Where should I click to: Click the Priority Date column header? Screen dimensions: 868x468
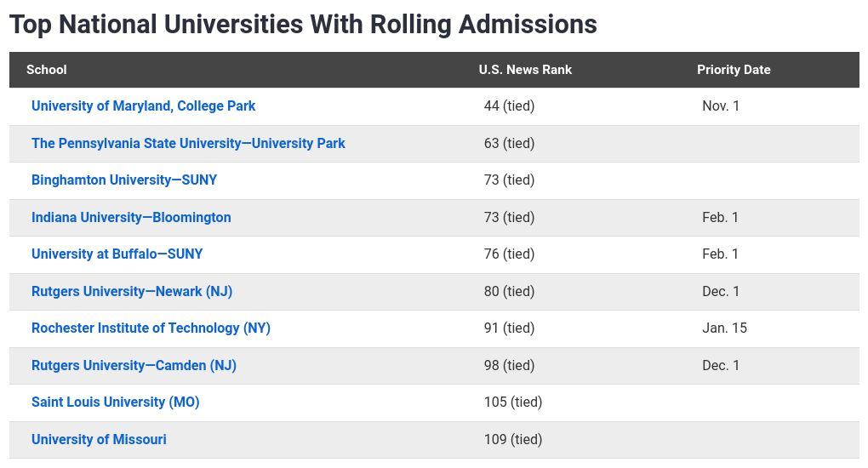pos(734,70)
